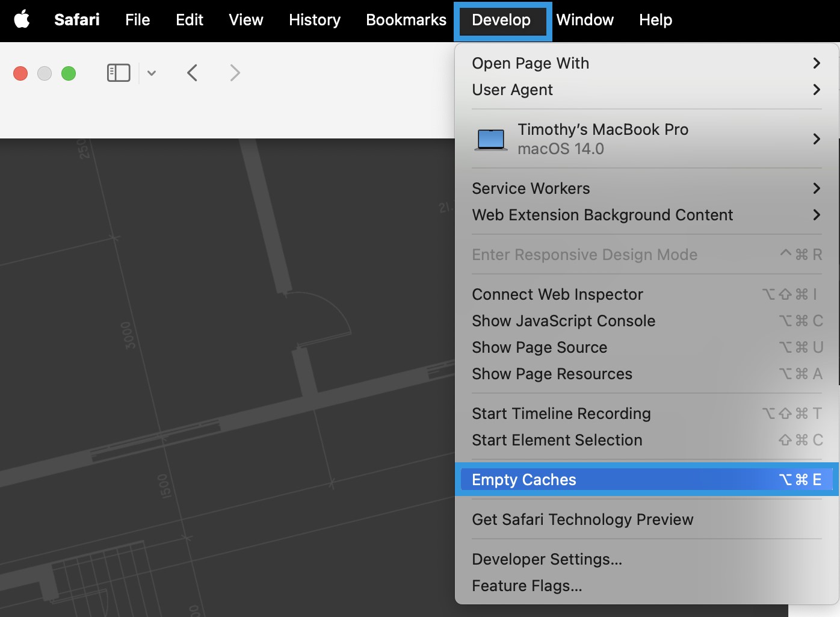Open the Bookmarks menu
This screenshot has height=617, width=840.
[406, 20]
